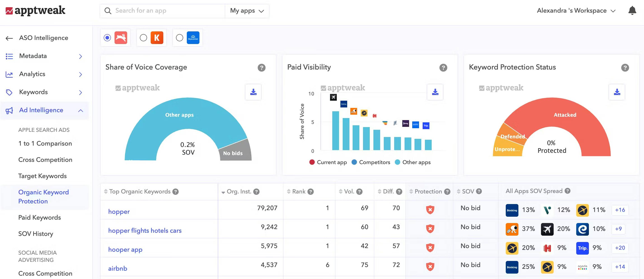Download the Share of Voice Coverage chart

pyautogui.click(x=253, y=92)
